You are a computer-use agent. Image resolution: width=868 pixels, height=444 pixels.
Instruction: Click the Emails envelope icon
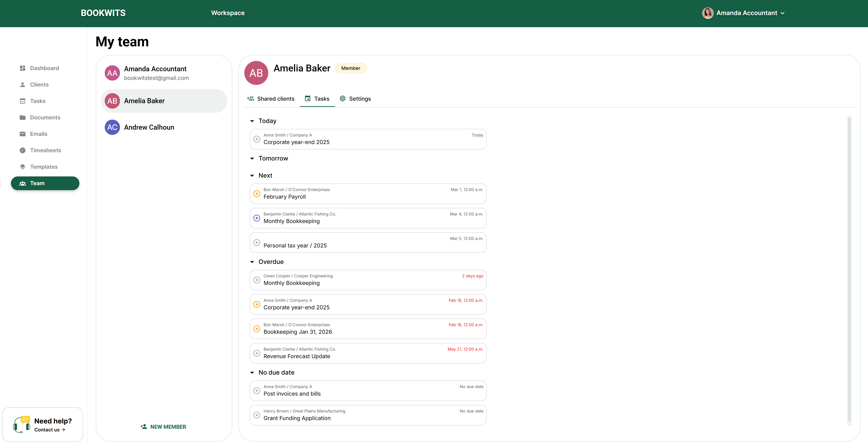pyautogui.click(x=23, y=134)
